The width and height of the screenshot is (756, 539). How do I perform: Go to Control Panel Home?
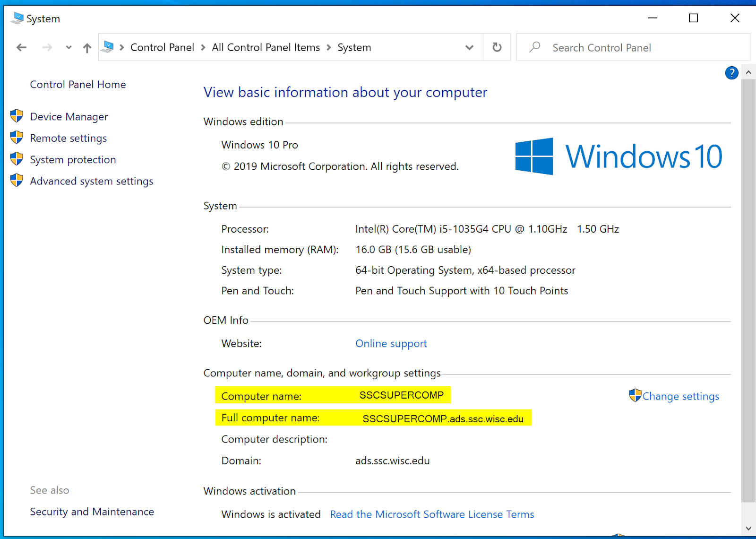(78, 85)
